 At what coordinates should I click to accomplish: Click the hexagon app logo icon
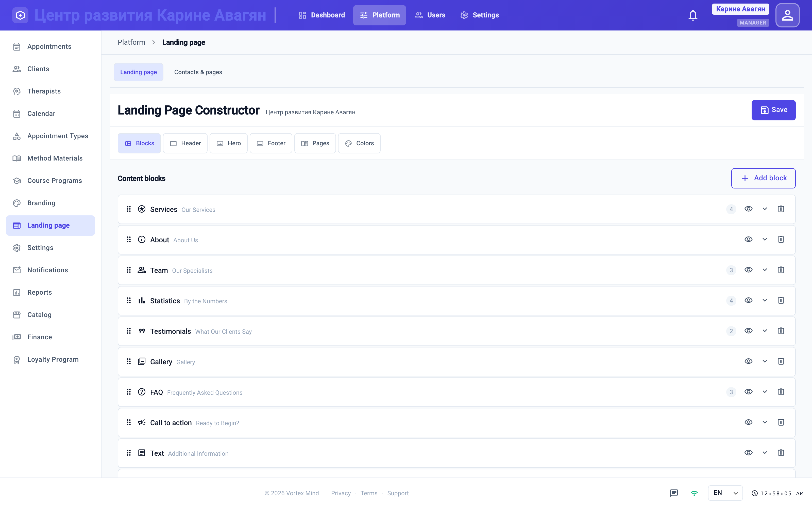point(20,15)
